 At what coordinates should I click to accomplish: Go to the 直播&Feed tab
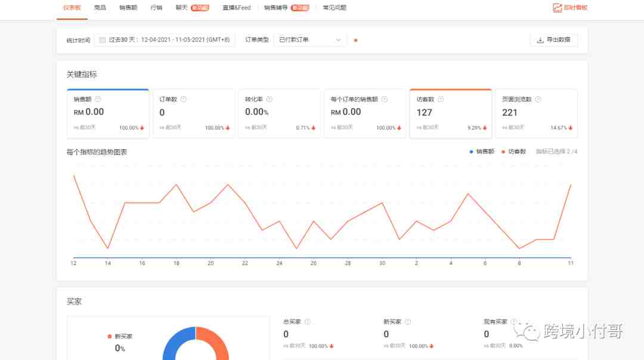tap(237, 7)
